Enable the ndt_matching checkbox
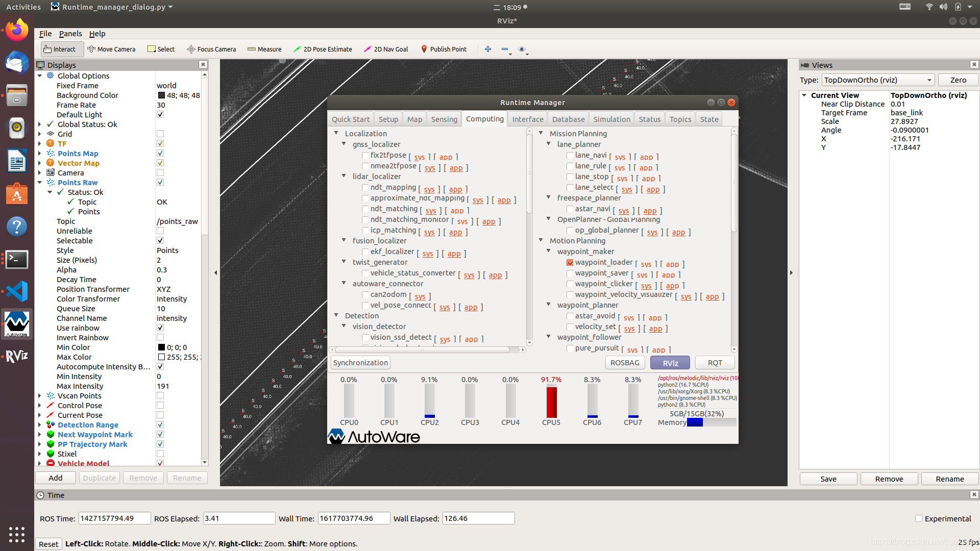The image size is (980, 551). point(365,209)
